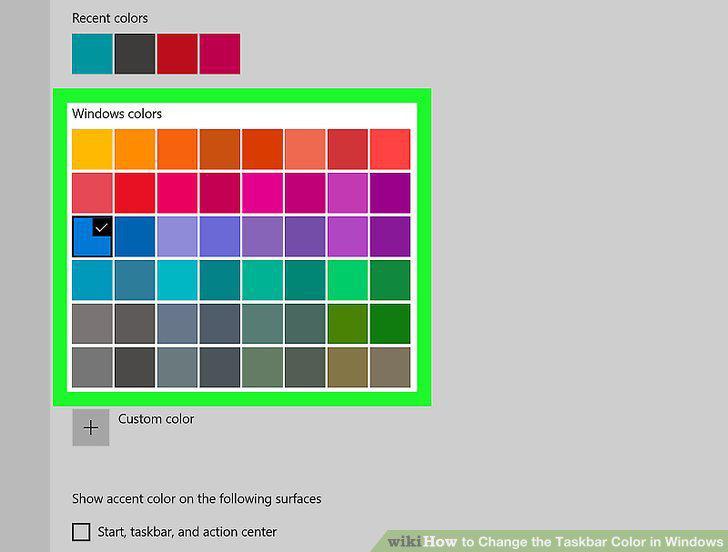Choose the liddy green swatch, fifth in bottom row
This screenshot has width=728, height=552.
click(262, 367)
